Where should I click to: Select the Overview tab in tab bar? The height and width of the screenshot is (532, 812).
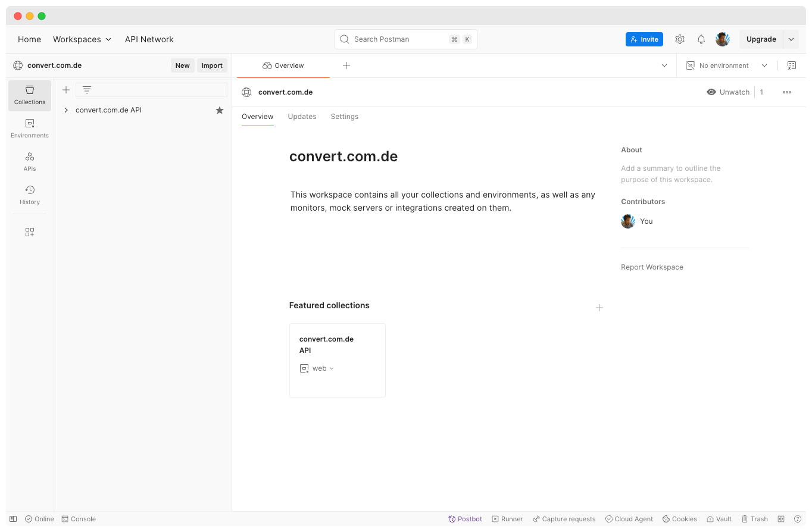(x=283, y=65)
